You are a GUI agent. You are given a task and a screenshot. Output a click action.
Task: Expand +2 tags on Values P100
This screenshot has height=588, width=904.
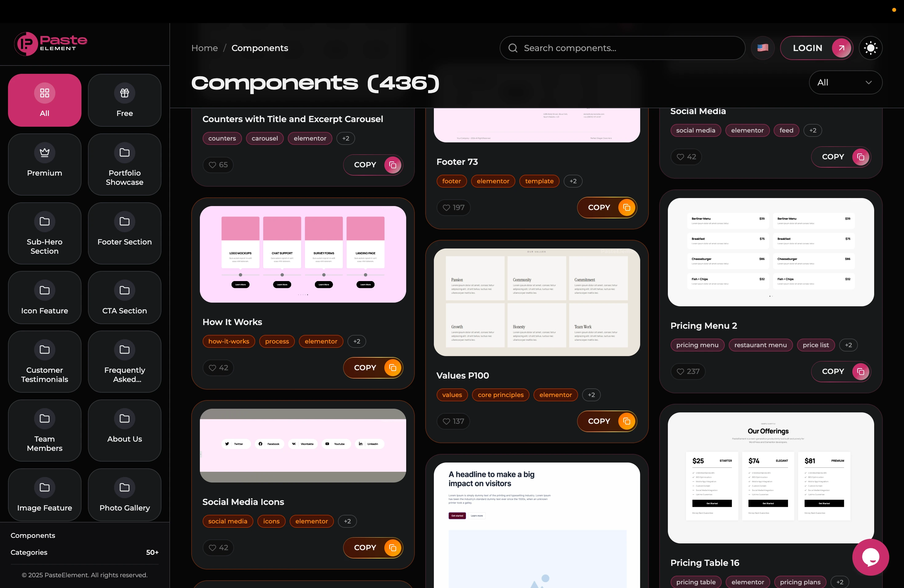[x=591, y=395]
